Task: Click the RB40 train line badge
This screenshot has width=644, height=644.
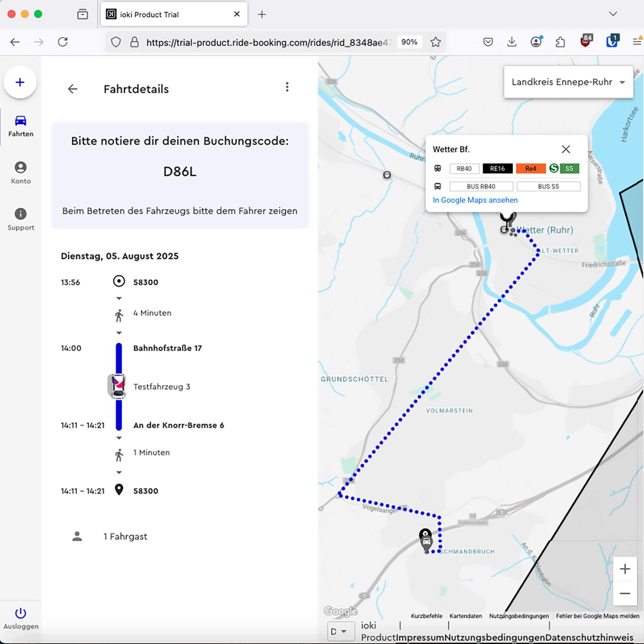Action: tap(464, 169)
